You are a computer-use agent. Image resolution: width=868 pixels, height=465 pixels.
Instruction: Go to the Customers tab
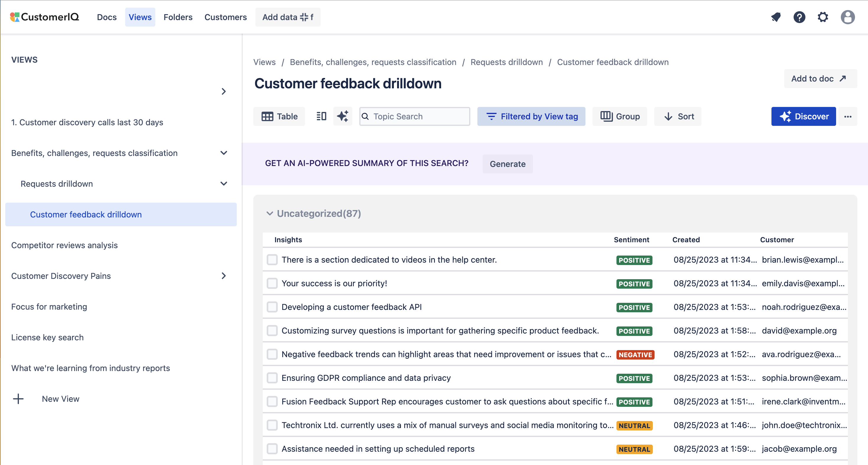(x=226, y=17)
